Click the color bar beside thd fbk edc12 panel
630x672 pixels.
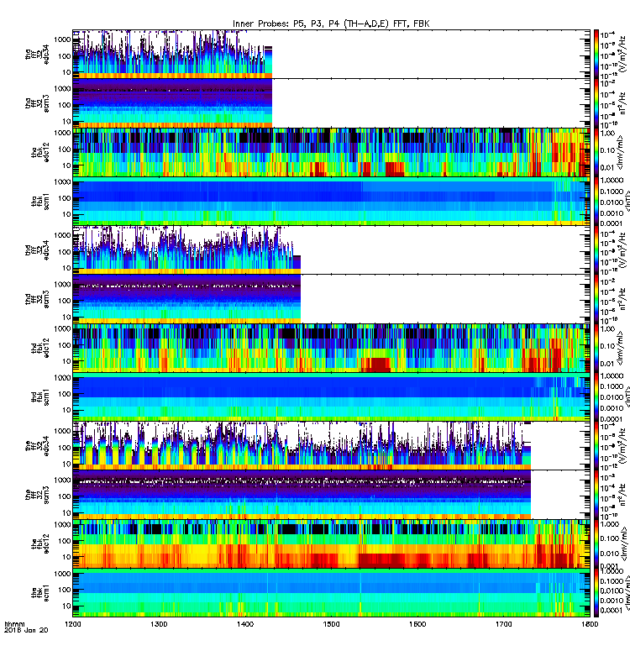click(596, 348)
